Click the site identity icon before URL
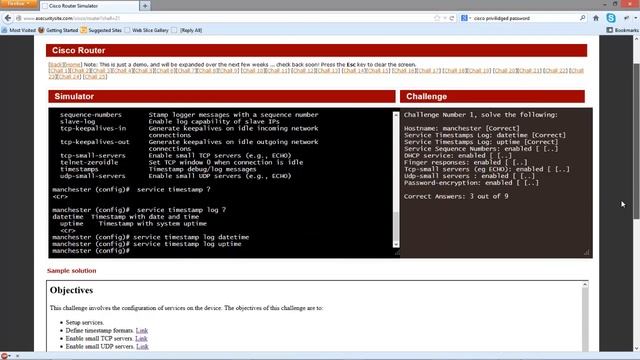Image resolution: width=640 pixels, height=360 pixels. tap(18, 18)
